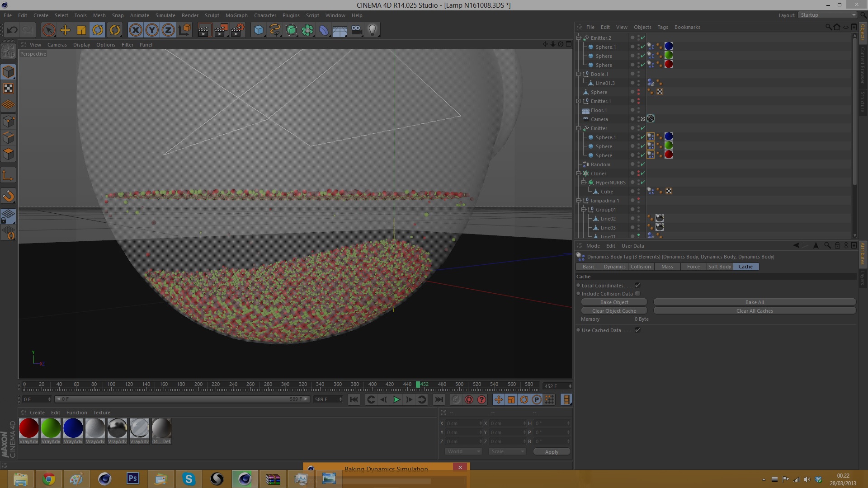Toggle the Local Coordinates checkbox
The image size is (868, 488).
(637, 286)
